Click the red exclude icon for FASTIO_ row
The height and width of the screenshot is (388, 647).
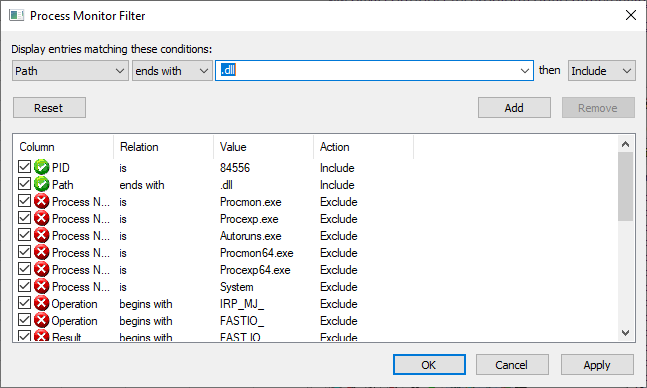(42, 320)
